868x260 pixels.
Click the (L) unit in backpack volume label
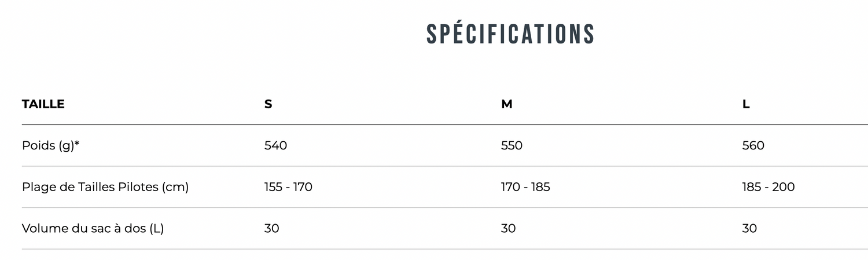coord(156,228)
